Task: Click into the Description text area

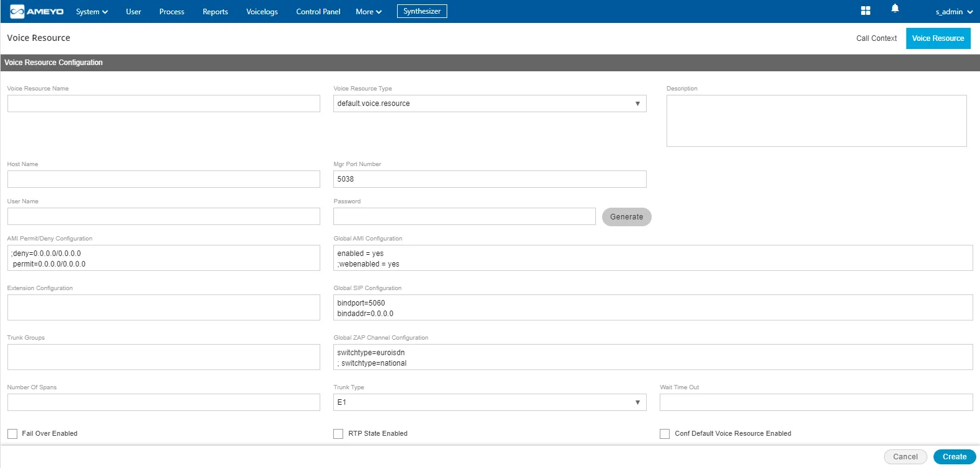Action: point(816,121)
